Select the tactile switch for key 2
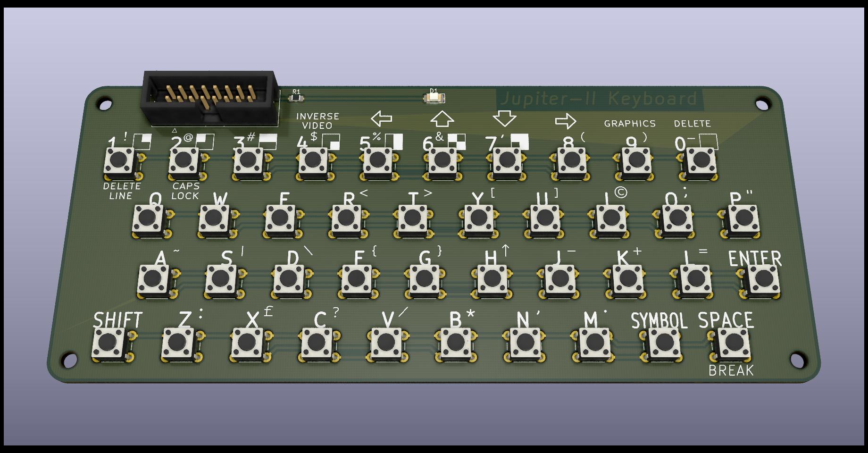868x453 pixels. 185,163
